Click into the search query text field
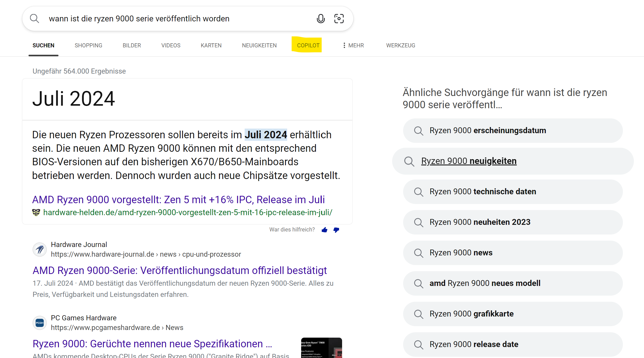The width and height of the screenshot is (644, 358). click(x=178, y=19)
